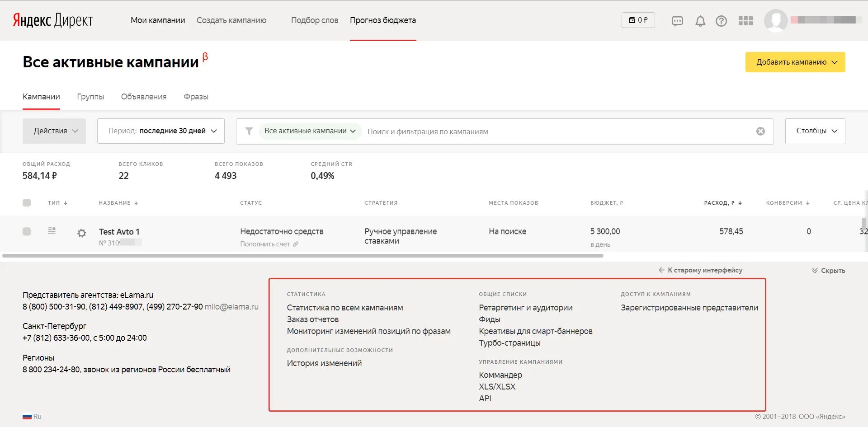Open the Период последние 30 дней dropdown
Screen dimensions: 868x427
[161, 131]
